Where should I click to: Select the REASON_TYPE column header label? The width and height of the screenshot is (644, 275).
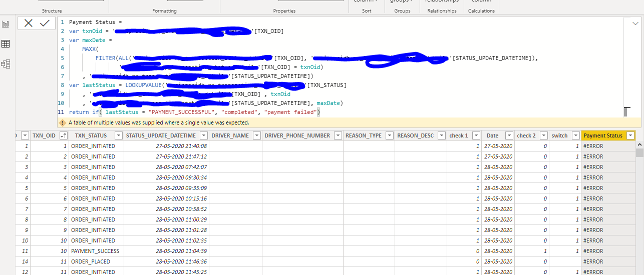[364, 135]
